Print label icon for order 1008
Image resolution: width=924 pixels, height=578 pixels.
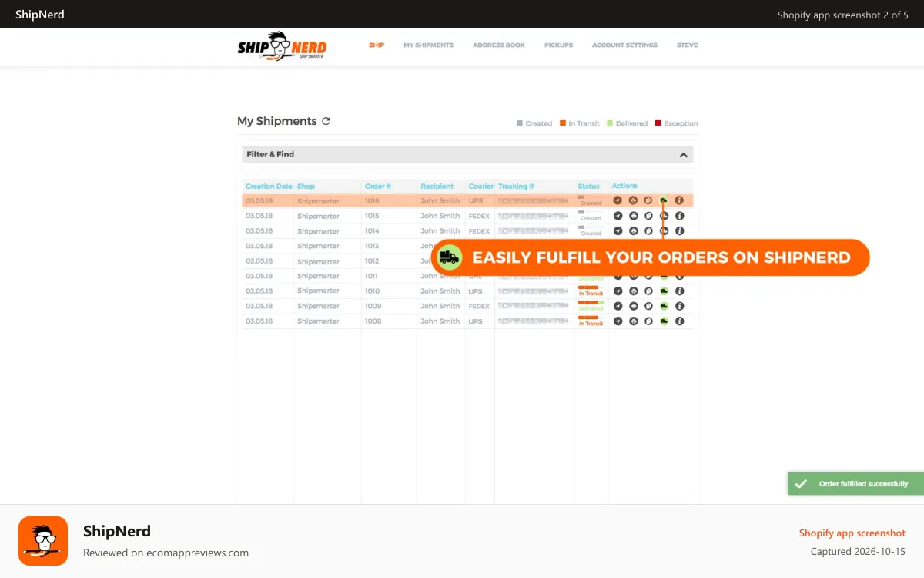click(x=633, y=321)
